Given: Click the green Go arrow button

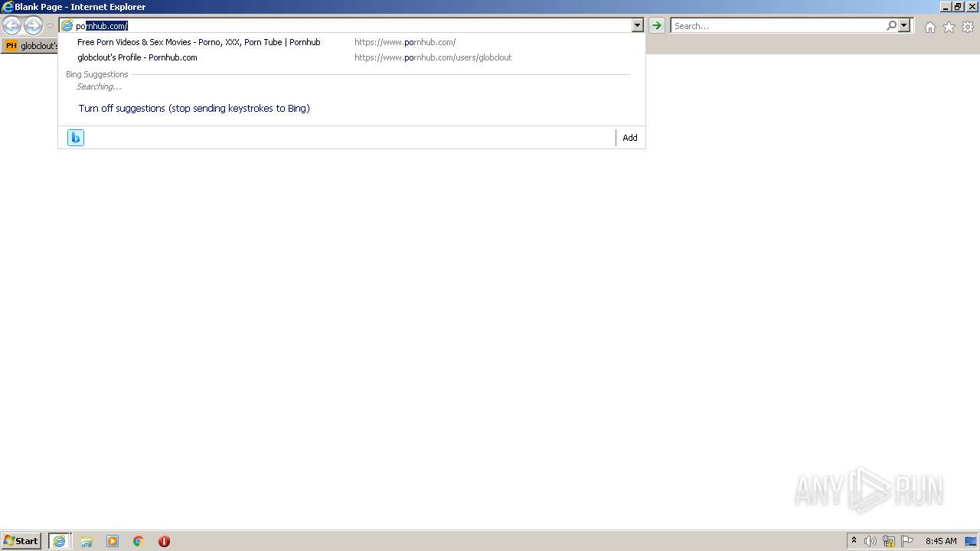Looking at the screenshot, I should [656, 26].
